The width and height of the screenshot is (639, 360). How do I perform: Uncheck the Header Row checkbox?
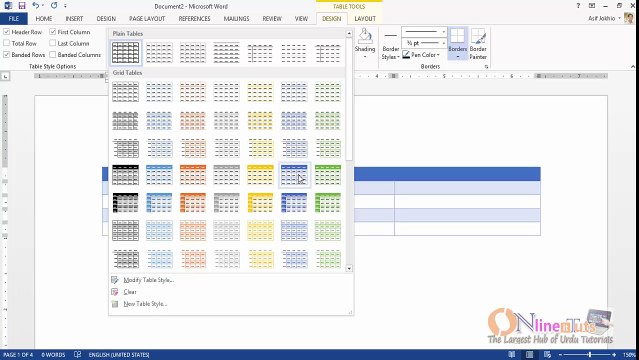coord(7,32)
